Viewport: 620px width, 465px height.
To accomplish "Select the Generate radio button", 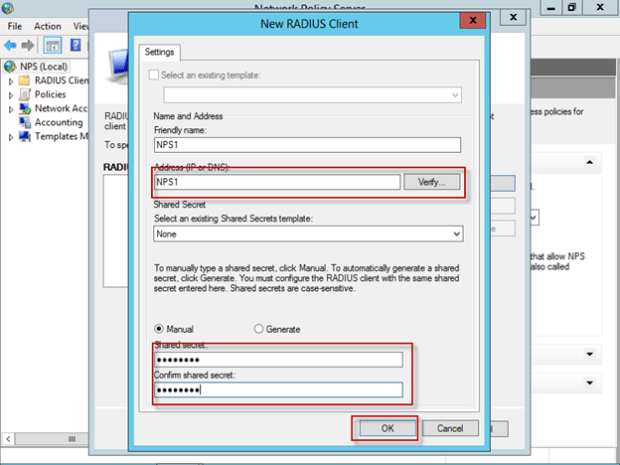I will 259,329.
